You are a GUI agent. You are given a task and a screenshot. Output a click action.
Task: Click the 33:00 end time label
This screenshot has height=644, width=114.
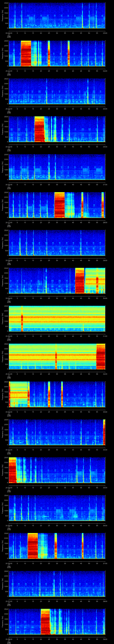tap(105, 412)
